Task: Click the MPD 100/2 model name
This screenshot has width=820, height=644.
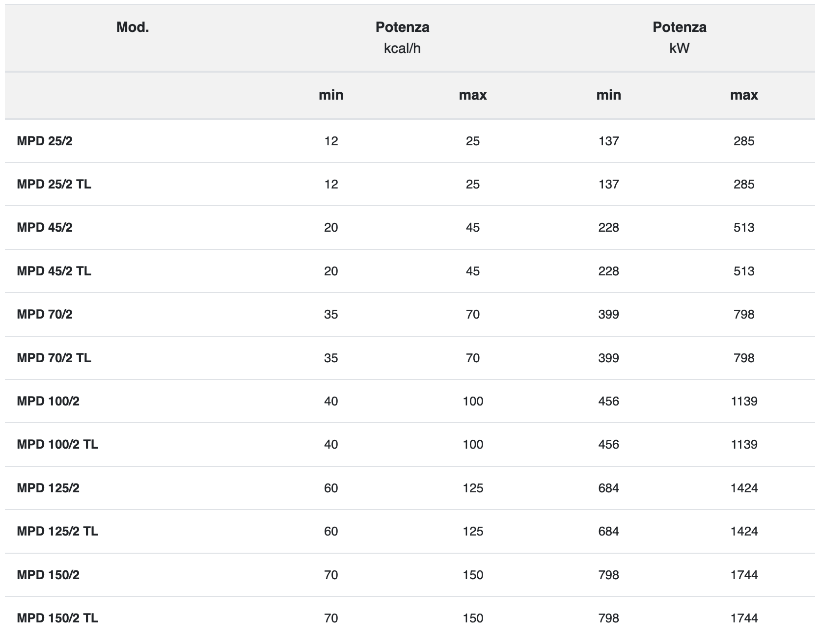Action: pos(48,402)
